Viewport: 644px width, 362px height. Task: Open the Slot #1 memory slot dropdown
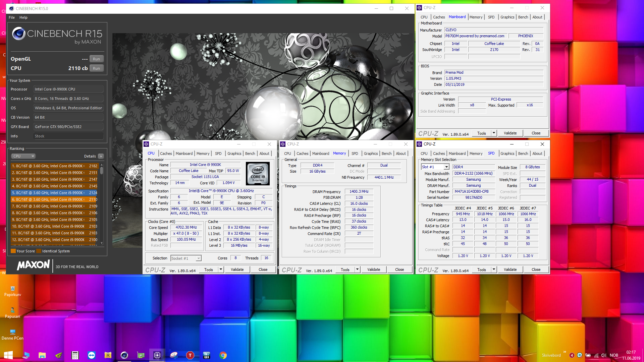pyautogui.click(x=446, y=167)
